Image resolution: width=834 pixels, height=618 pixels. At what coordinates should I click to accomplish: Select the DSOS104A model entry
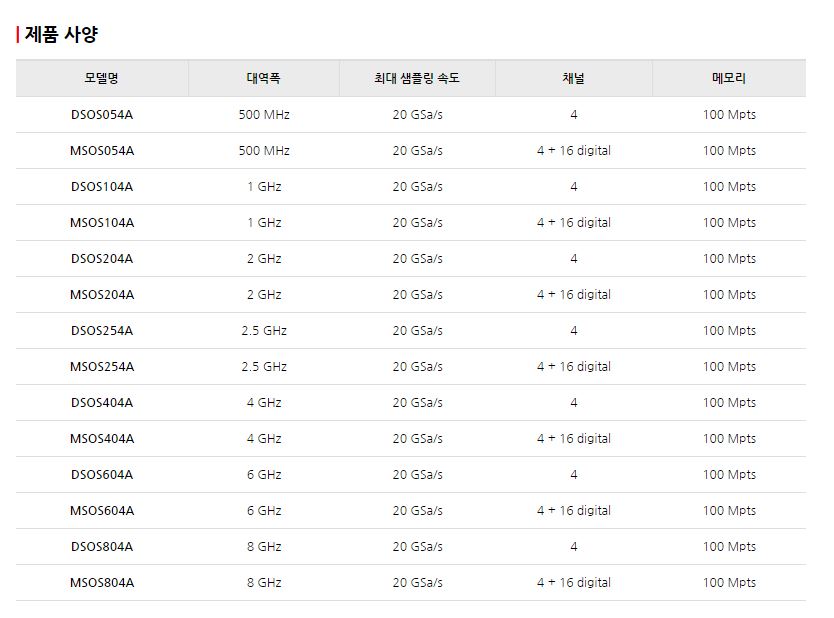(102, 187)
